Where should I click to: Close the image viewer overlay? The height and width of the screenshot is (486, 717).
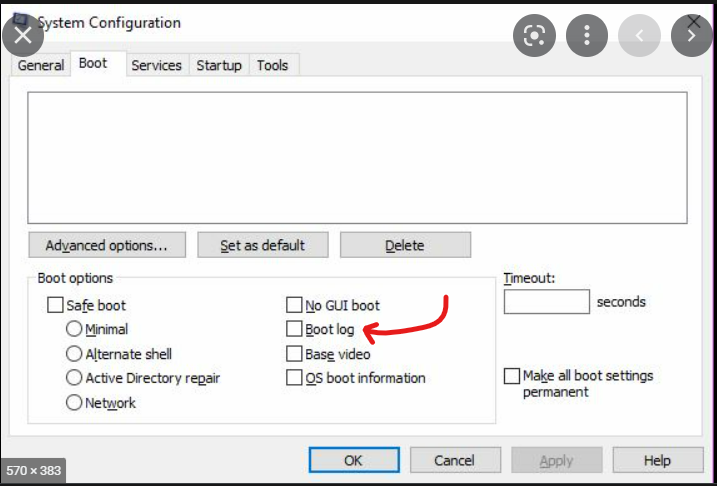[x=23, y=37]
